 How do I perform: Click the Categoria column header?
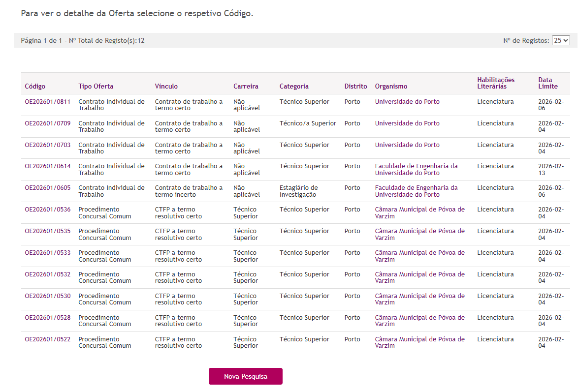(x=294, y=87)
